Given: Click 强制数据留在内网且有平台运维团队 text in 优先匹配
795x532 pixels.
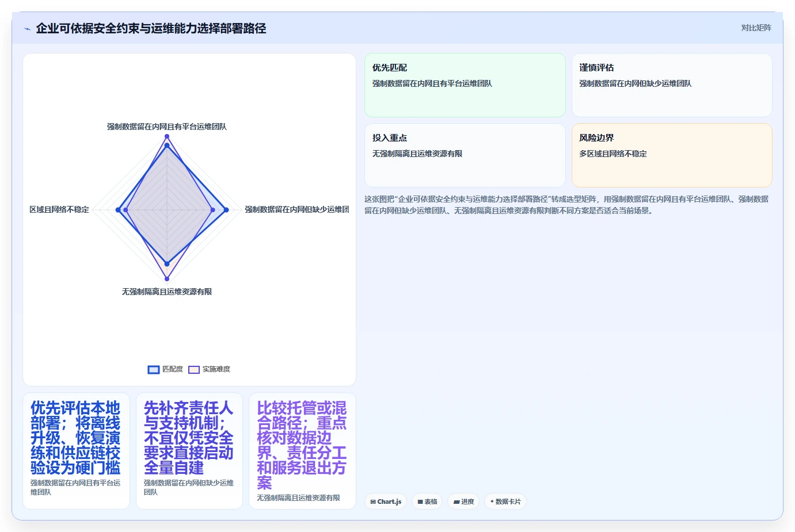Looking at the screenshot, I should click(x=432, y=84).
